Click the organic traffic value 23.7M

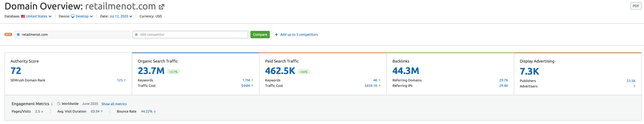[x=151, y=71]
